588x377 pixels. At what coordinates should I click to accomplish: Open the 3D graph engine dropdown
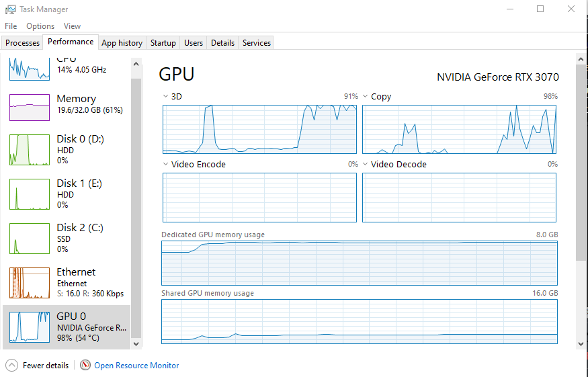click(166, 97)
